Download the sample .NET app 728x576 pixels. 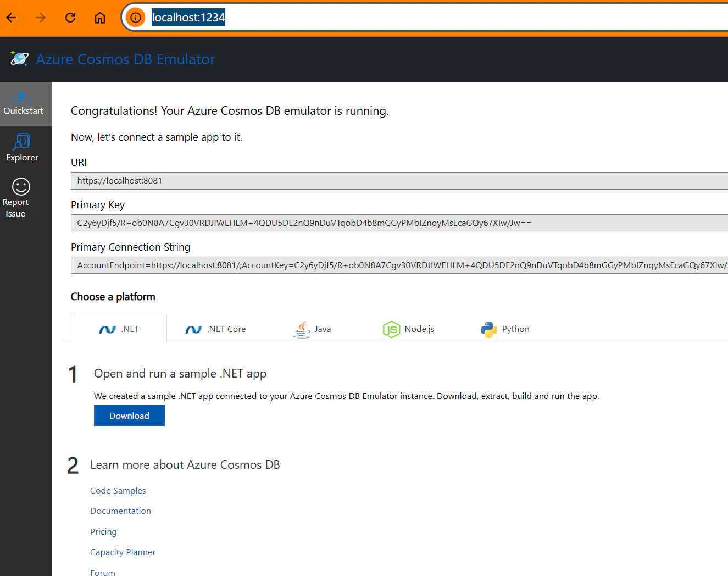(x=129, y=416)
